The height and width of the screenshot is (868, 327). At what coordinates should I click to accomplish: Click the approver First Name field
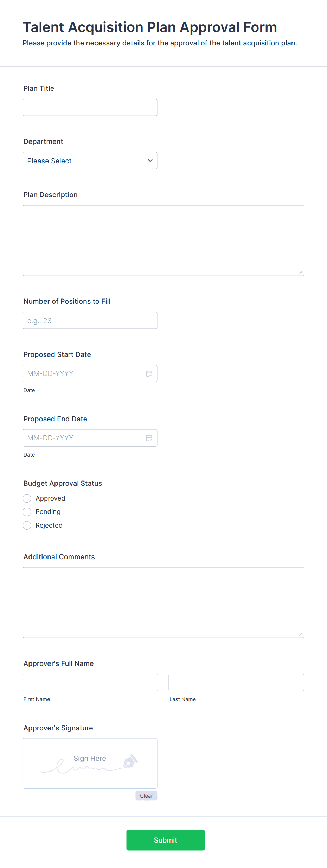coord(90,683)
